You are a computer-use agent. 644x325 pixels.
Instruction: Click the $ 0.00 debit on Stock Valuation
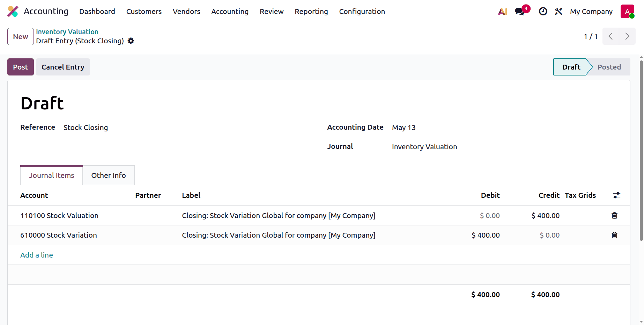(x=490, y=216)
